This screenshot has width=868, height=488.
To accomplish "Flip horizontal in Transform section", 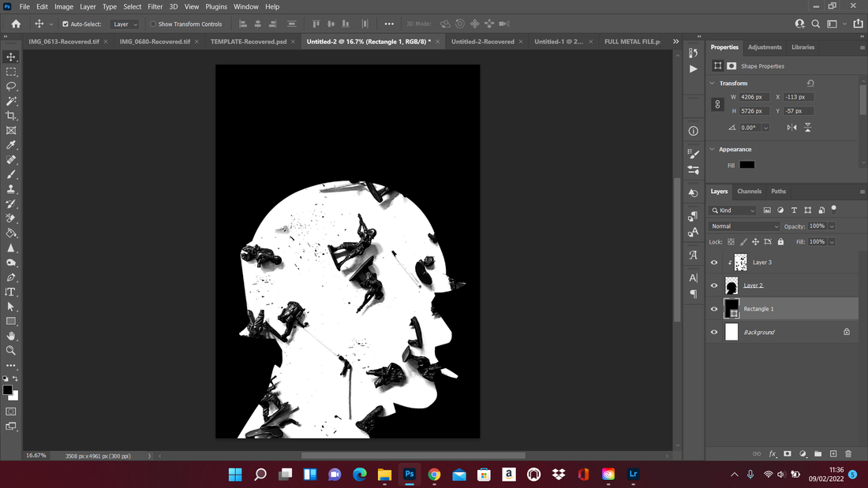I will click(791, 127).
